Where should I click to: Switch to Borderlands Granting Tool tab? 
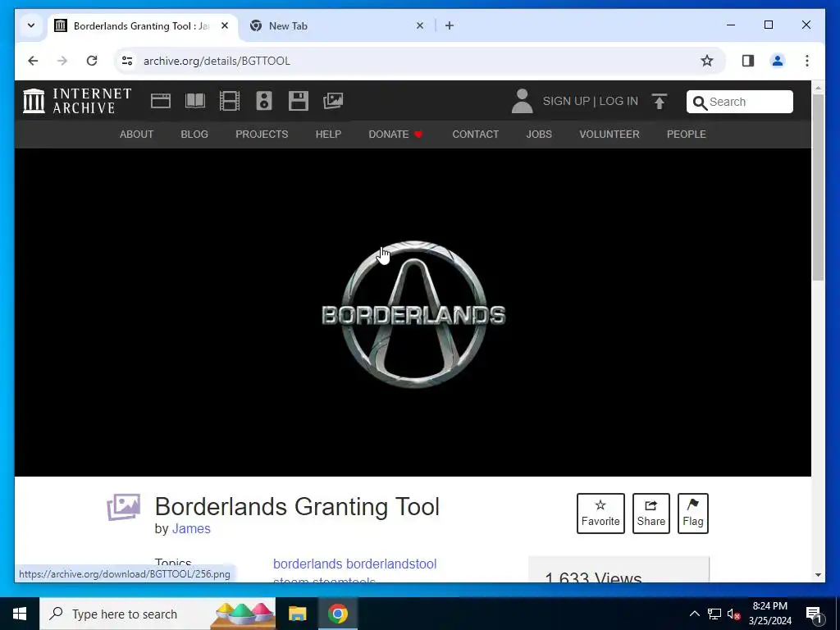click(141, 25)
